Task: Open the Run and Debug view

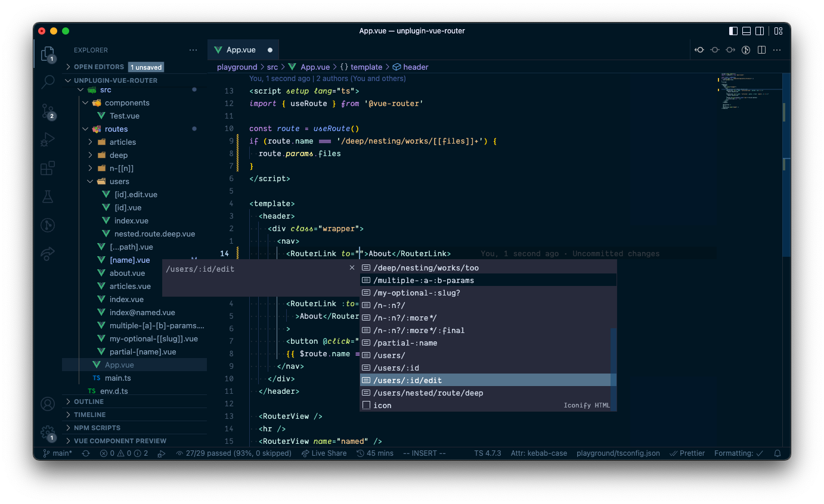Action: coord(48,139)
